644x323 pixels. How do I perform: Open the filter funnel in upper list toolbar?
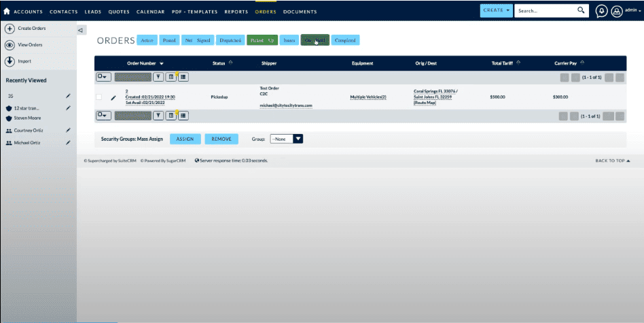click(158, 77)
